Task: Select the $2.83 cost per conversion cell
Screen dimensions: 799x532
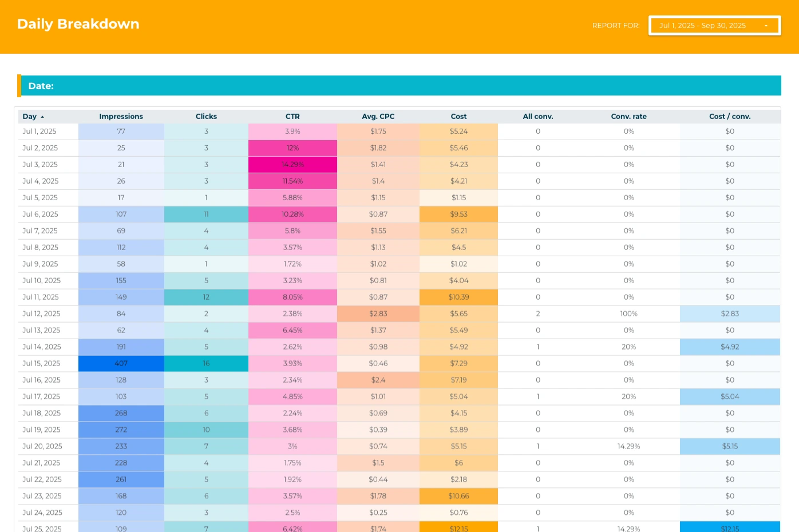Action: (x=730, y=314)
